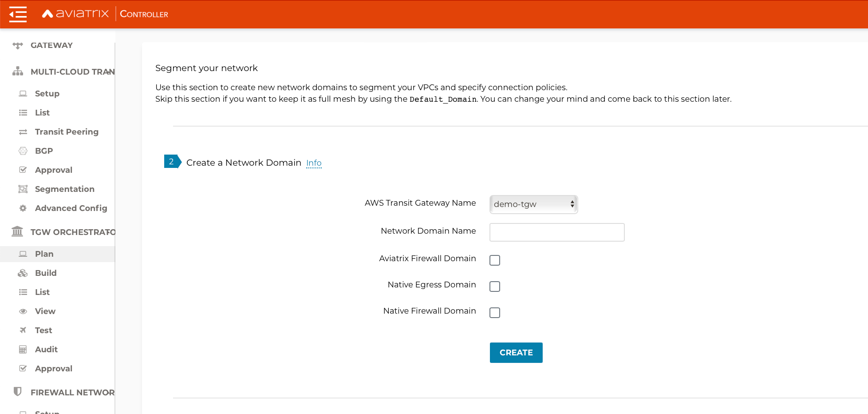The height and width of the screenshot is (414, 868).
Task: Collapse sidebar with the hamburger menu icon
Action: 18,14
